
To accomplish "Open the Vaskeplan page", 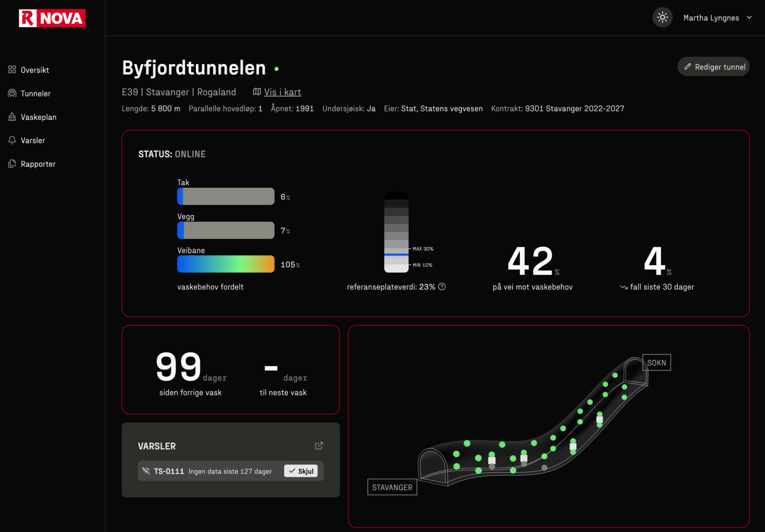I will 38,117.
